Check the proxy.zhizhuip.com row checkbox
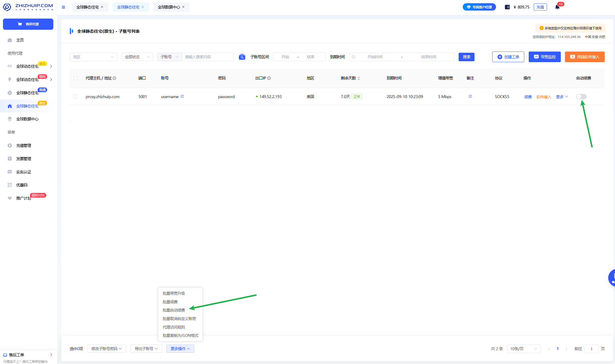 pos(75,97)
